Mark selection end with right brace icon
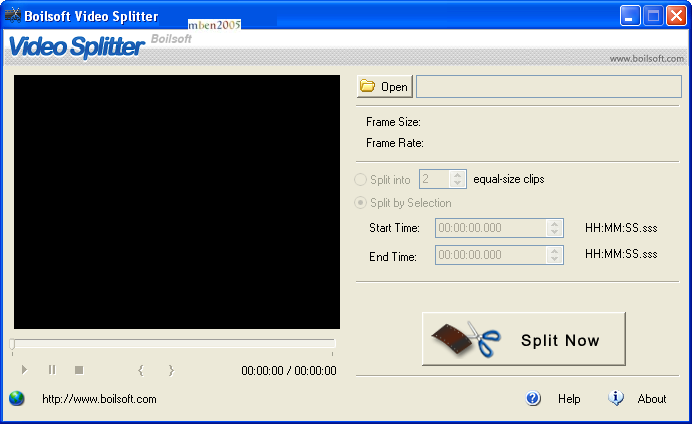 (x=171, y=370)
